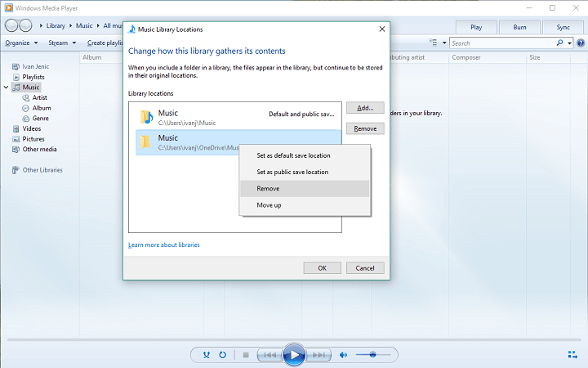
Task: Switch to the Burn tab
Action: [x=519, y=27]
